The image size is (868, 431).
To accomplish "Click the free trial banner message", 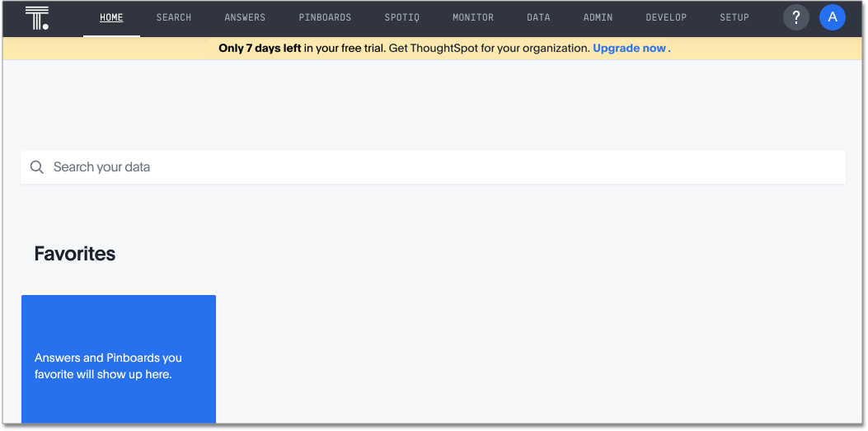I will [x=404, y=49].
